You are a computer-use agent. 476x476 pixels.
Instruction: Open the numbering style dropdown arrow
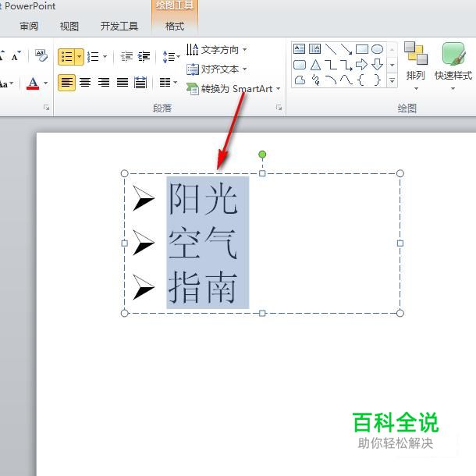105,57
